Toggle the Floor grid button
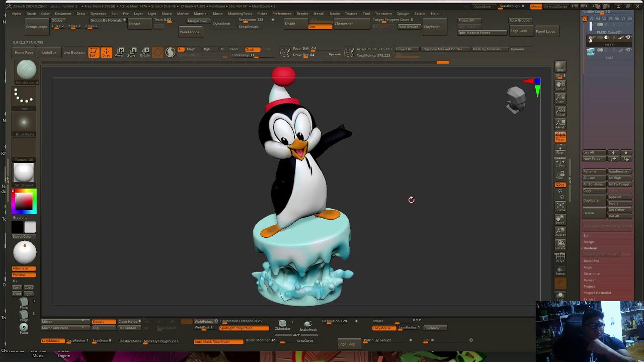The image size is (644, 362). [x=560, y=149]
